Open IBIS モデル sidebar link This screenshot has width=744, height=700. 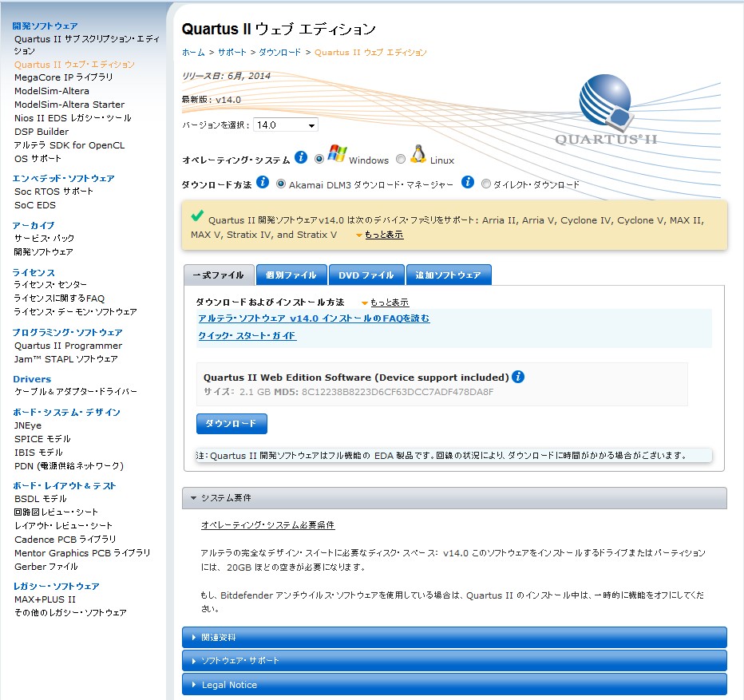(x=38, y=453)
